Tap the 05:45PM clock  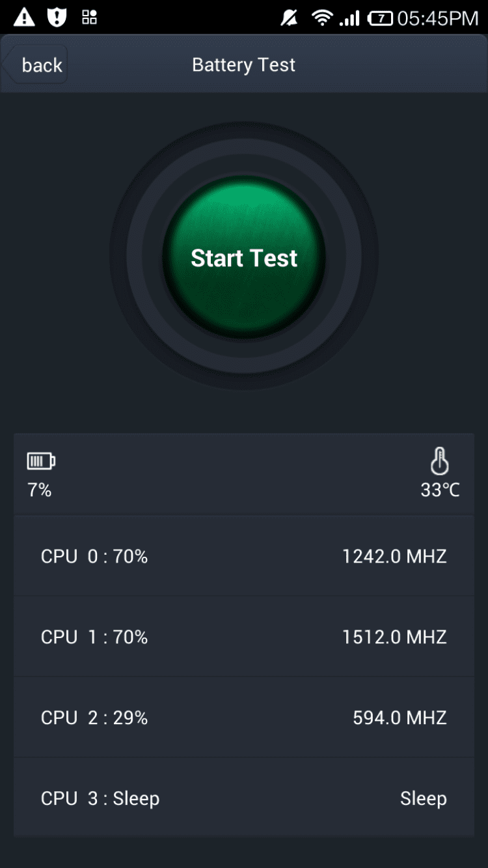click(438, 18)
